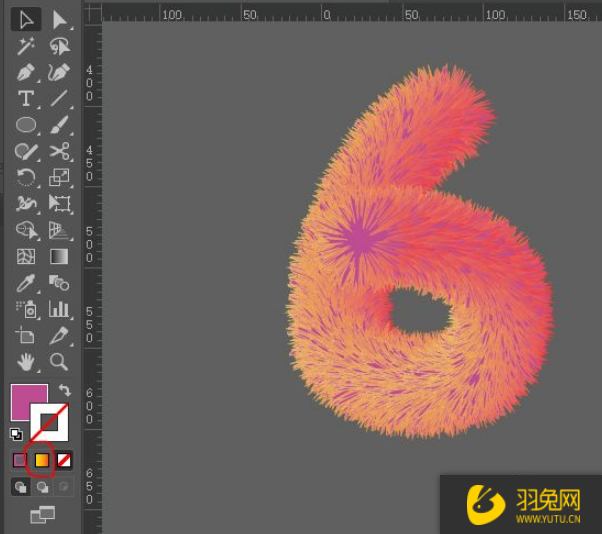Open the Change Screen Mode button
This screenshot has height=534, width=602.
[42, 514]
